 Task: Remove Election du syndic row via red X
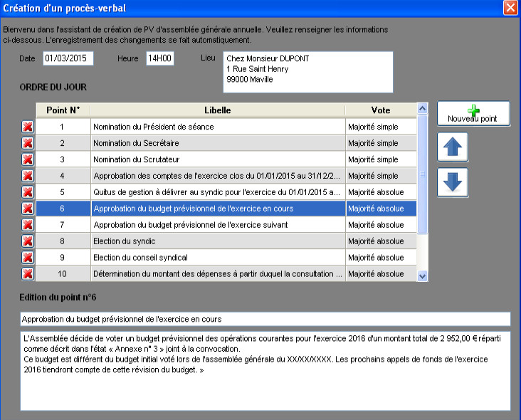tap(28, 241)
